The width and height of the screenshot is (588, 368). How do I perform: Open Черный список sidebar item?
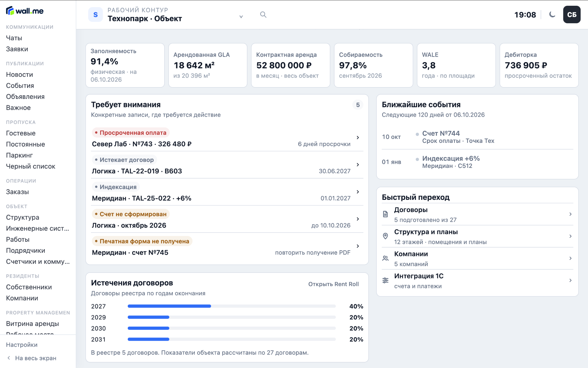[31, 166]
